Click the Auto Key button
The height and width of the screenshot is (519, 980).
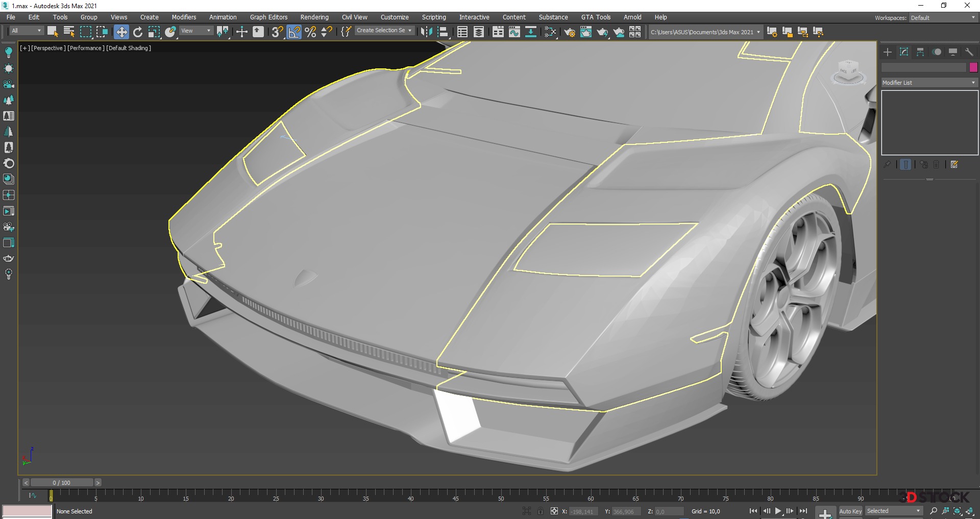[x=850, y=511]
